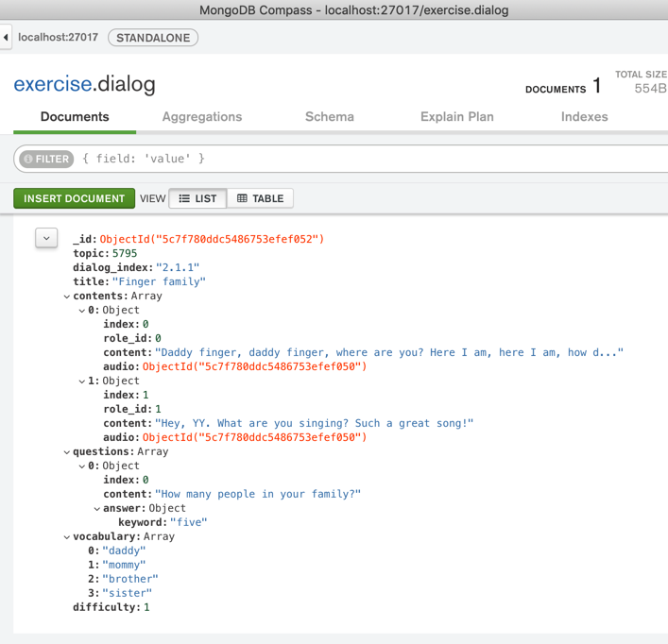Click the keyword value "five"

coord(189,522)
